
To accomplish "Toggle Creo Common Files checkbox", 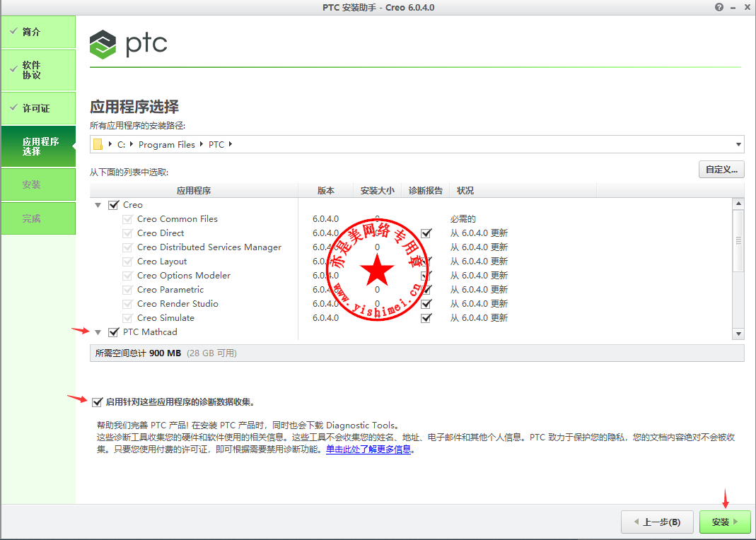I will 127,219.
